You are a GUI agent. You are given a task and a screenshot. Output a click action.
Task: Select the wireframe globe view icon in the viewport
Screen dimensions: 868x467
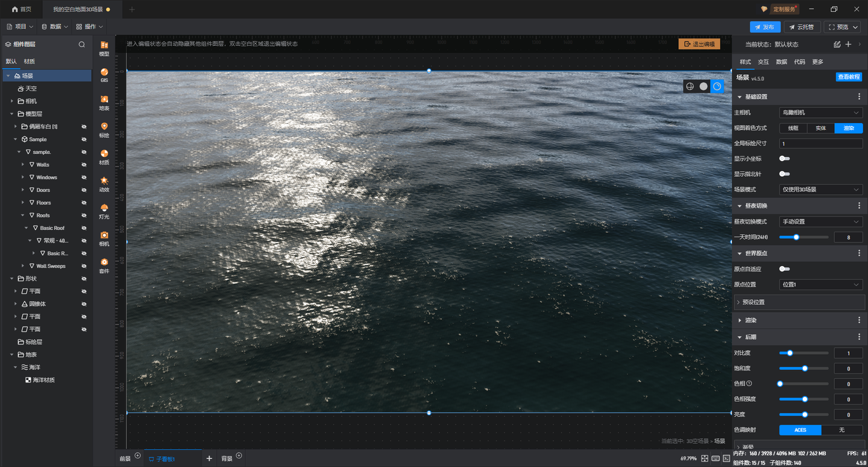click(x=690, y=86)
